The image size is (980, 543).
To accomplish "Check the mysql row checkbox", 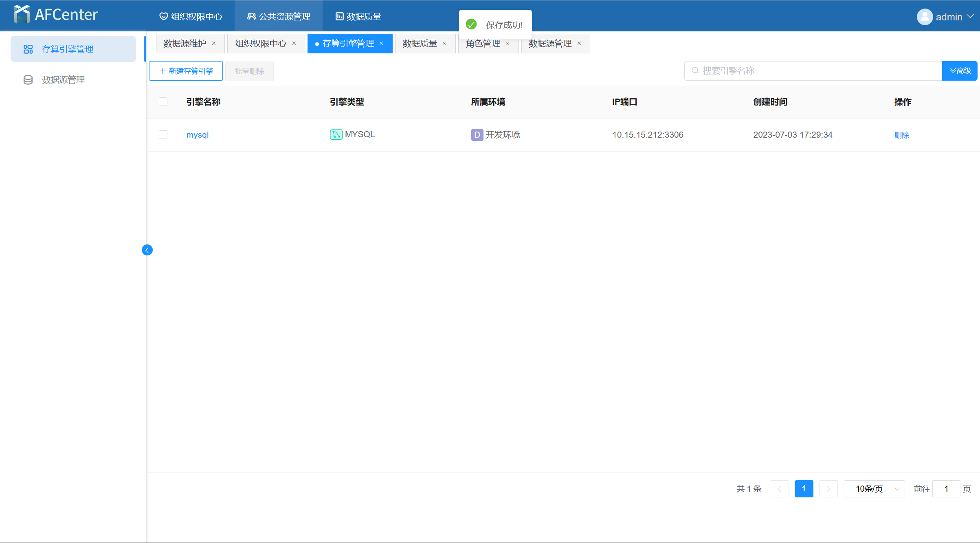I will [163, 135].
